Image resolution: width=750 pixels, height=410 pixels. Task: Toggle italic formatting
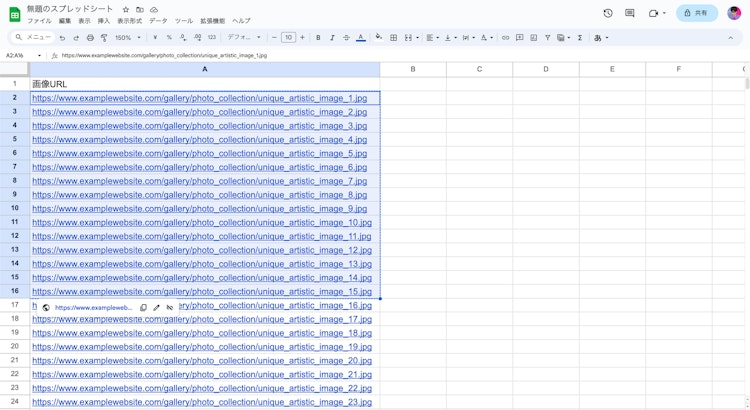[332, 38]
